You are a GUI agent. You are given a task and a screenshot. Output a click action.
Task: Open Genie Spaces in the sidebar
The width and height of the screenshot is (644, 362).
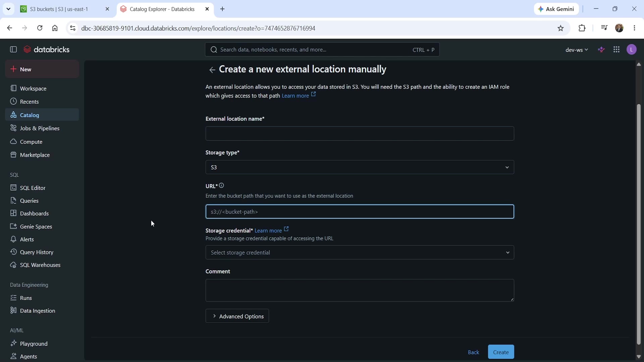coord(42,227)
